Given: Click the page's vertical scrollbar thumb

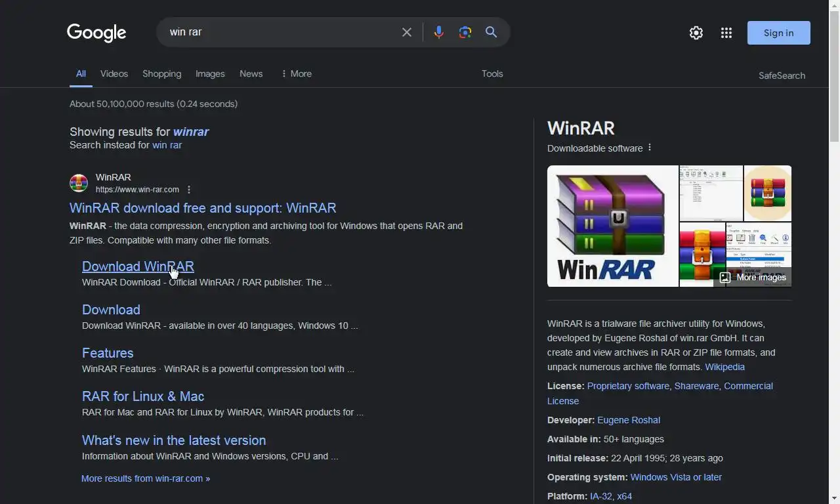Looking at the screenshot, I should pos(834,75).
